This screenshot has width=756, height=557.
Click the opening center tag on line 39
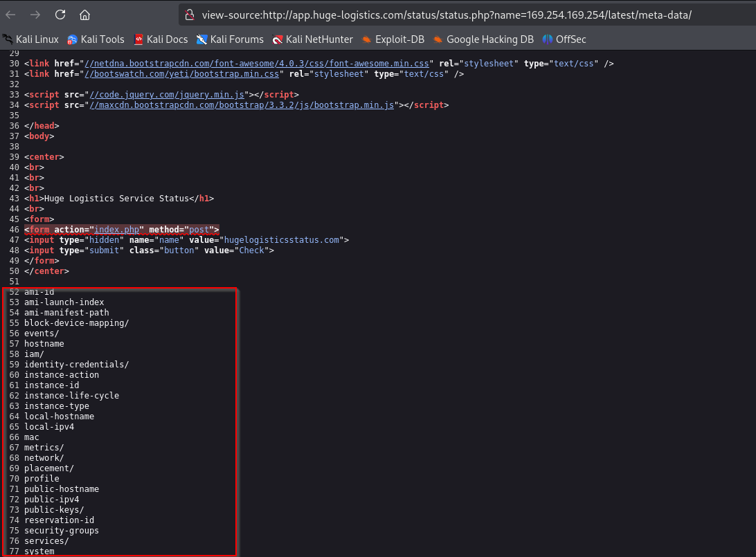(44, 157)
